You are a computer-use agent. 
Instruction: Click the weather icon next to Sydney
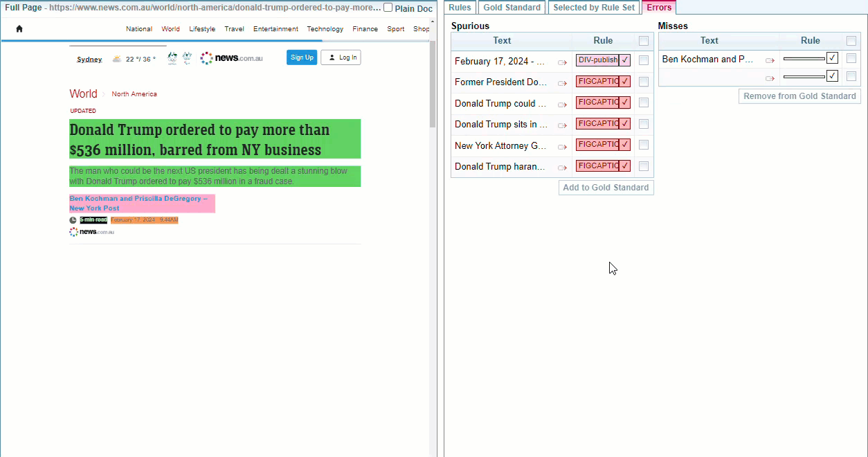point(117,59)
